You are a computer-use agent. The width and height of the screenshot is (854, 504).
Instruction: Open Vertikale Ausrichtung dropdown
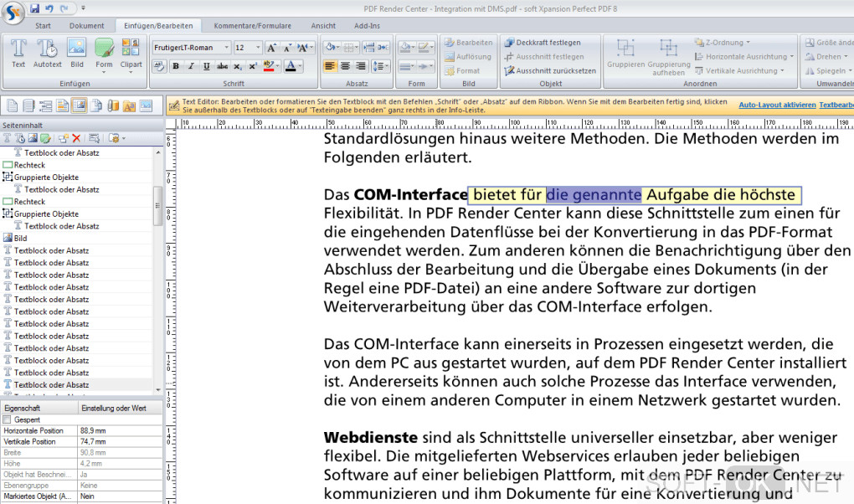coord(739,71)
